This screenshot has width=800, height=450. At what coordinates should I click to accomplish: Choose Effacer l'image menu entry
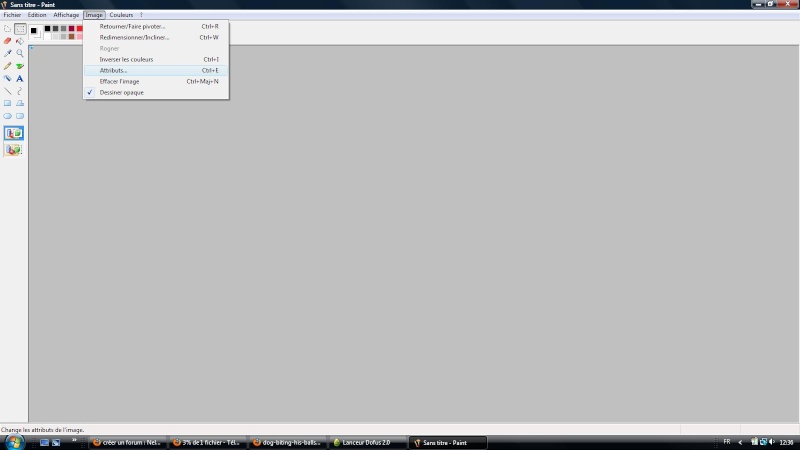(x=156, y=81)
